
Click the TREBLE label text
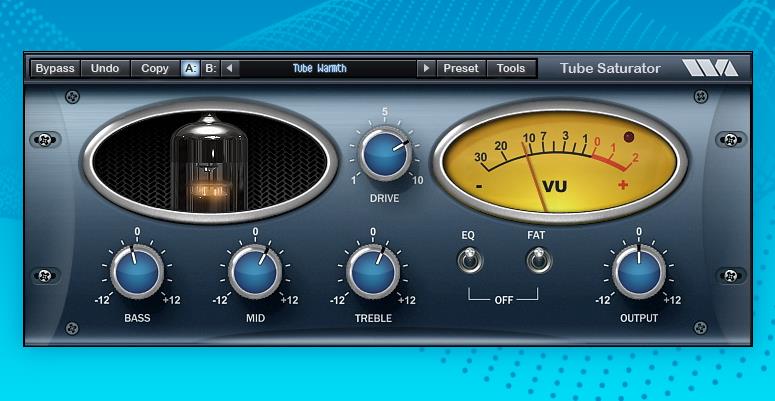click(x=373, y=318)
